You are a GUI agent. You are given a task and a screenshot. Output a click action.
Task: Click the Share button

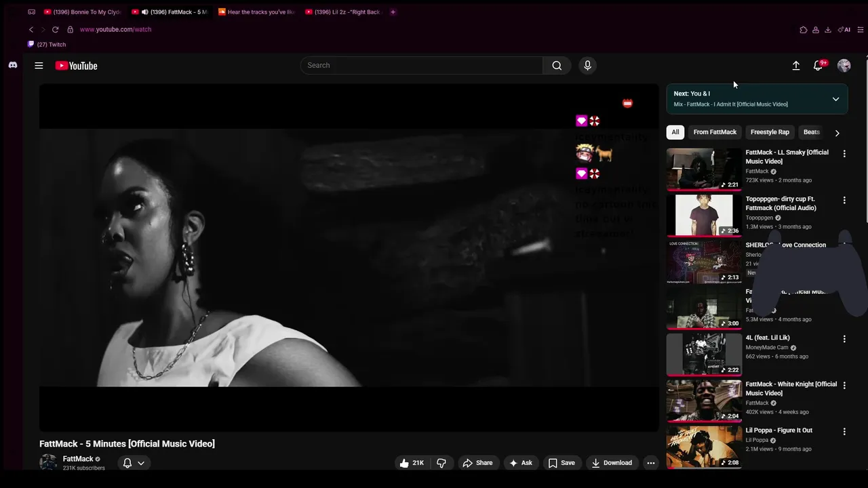pyautogui.click(x=477, y=463)
